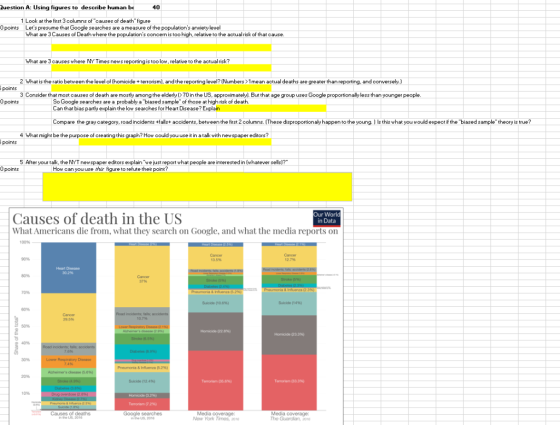560x425 pixels.
Task: Click the Suicide segment in Google searches column
Action: click(142, 382)
